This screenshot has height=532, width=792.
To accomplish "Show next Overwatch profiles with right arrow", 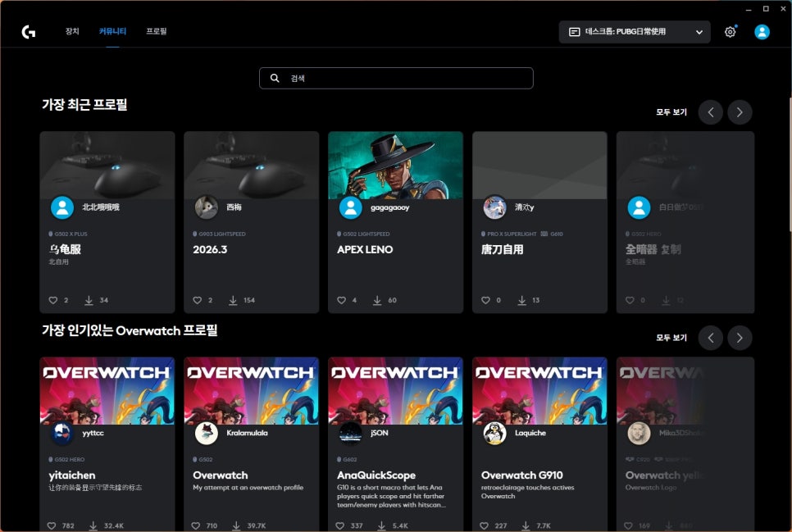I will 740,337.
